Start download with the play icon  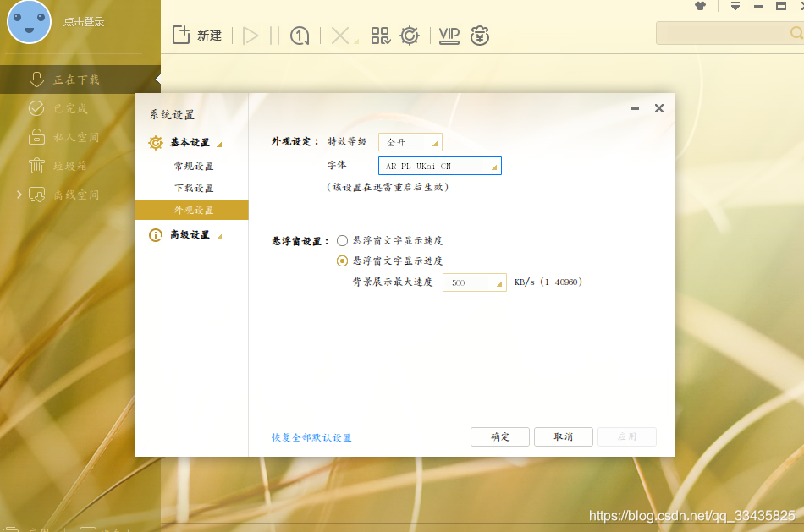click(x=251, y=36)
